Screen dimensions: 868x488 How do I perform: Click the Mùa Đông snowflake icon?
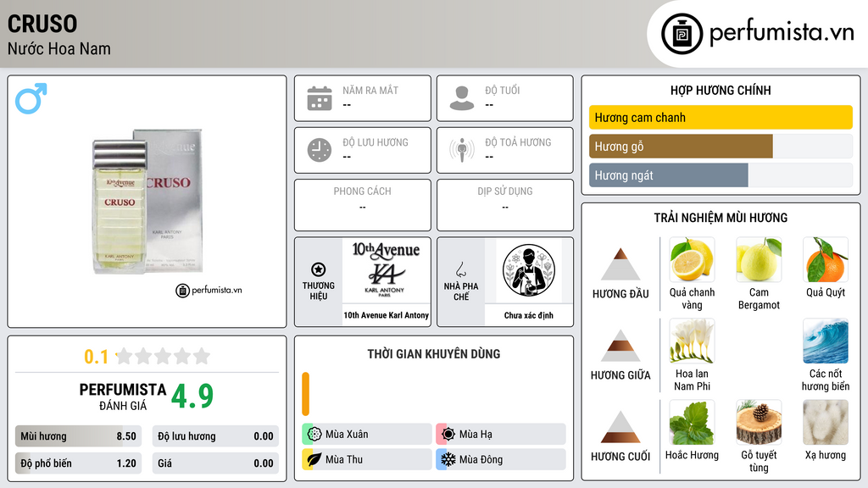[x=448, y=459]
